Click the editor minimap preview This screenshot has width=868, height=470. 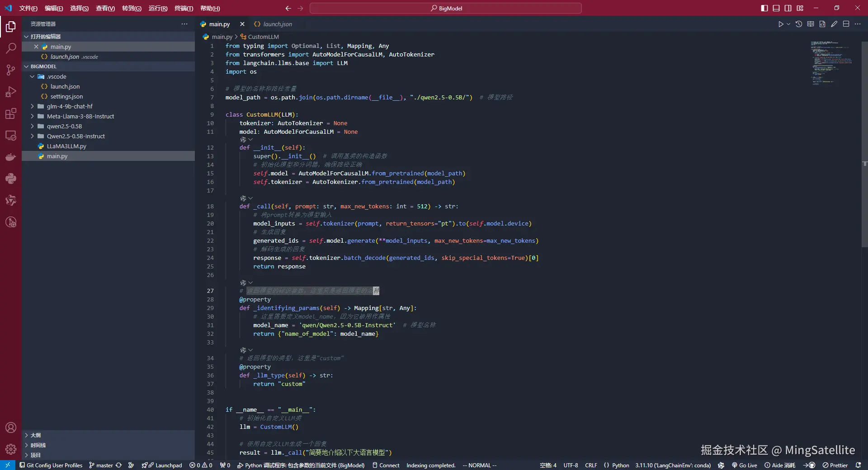pyautogui.click(x=831, y=63)
